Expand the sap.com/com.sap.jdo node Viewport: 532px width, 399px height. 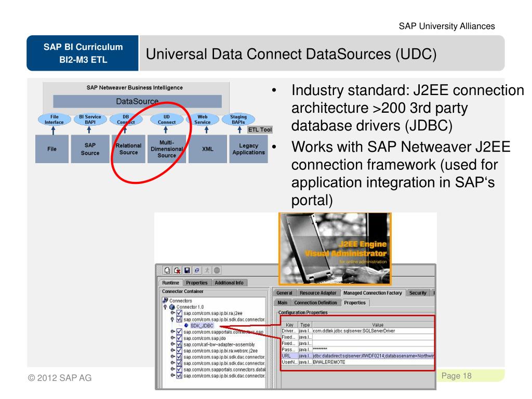coord(172,338)
